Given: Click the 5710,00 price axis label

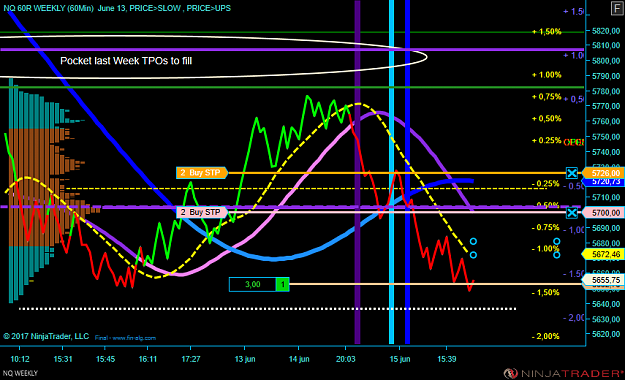Looking at the screenshot, I should 606,197.
